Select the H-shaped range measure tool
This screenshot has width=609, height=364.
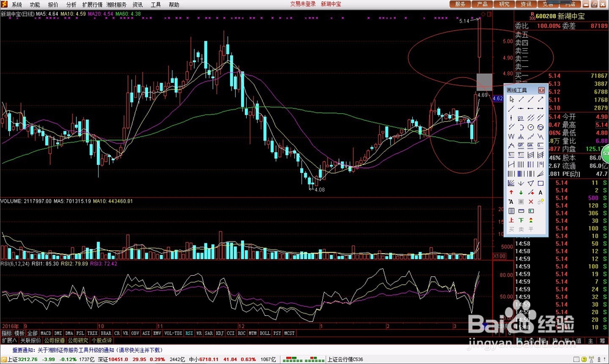511,164
